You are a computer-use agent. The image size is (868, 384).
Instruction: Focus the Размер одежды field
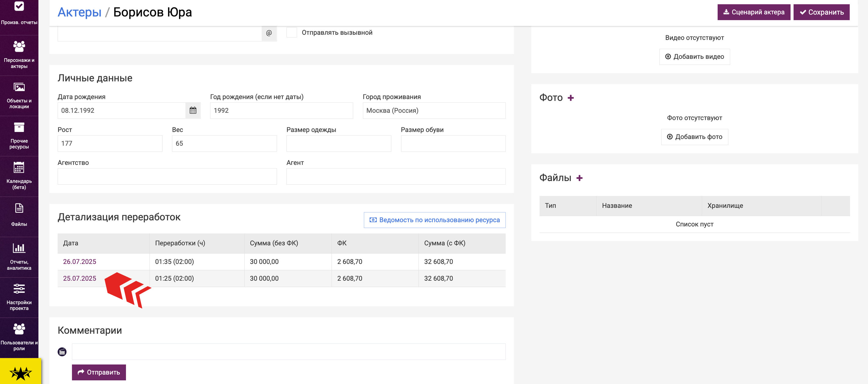tap(339, 144)
